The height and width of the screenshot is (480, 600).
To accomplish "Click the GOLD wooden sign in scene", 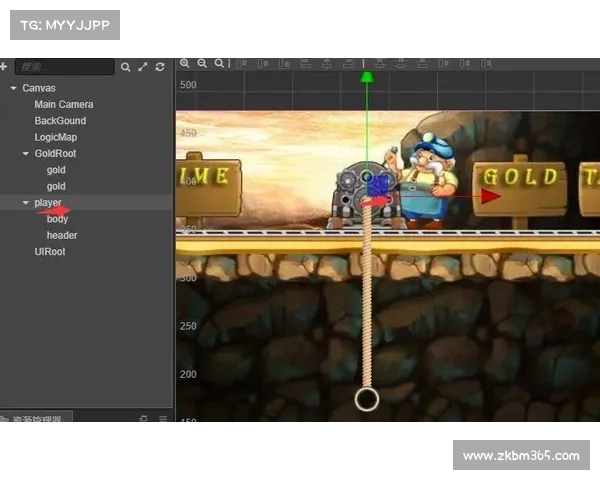I will [x=519, y=188].
